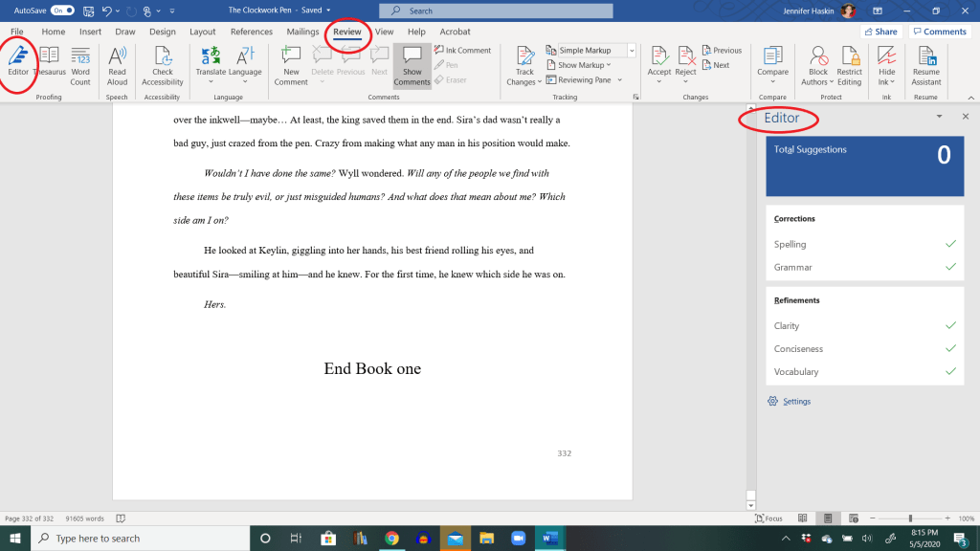Click the Word Count icon
980x551 pixels.
pos(80,63)
